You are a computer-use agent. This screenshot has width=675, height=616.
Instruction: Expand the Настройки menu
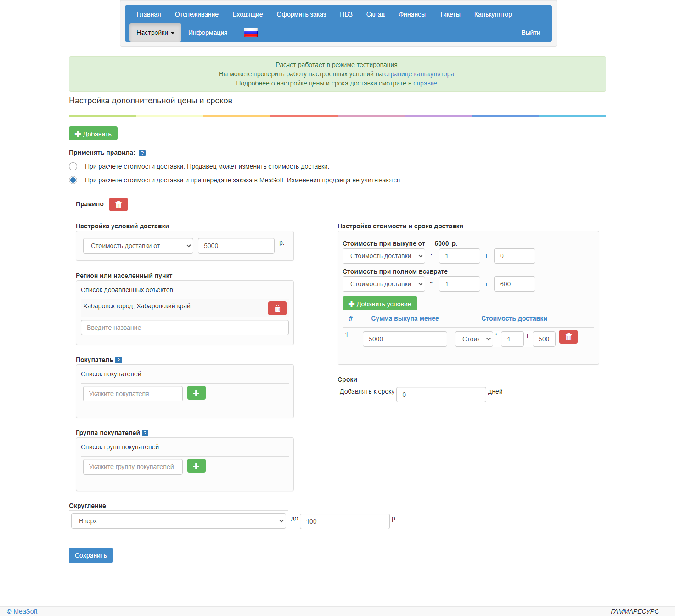click(x=155, y=33)
